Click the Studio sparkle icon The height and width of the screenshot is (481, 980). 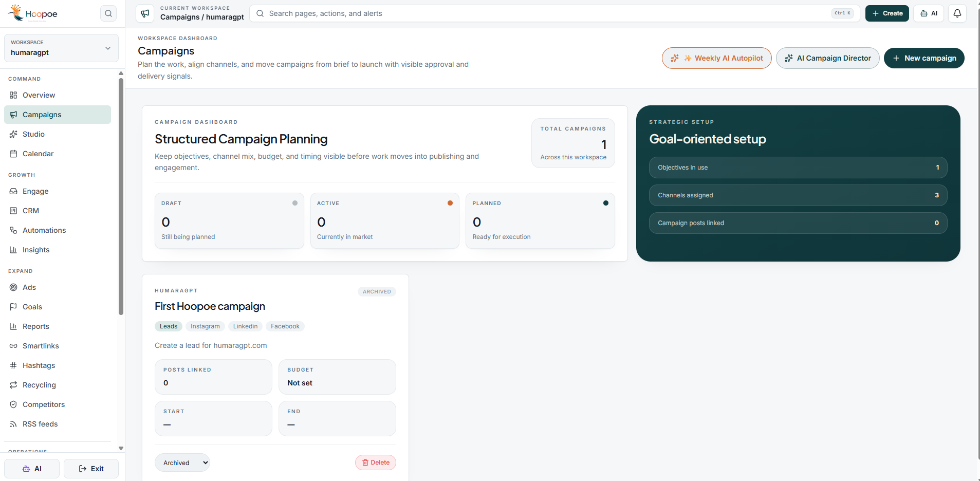point(13,134)
